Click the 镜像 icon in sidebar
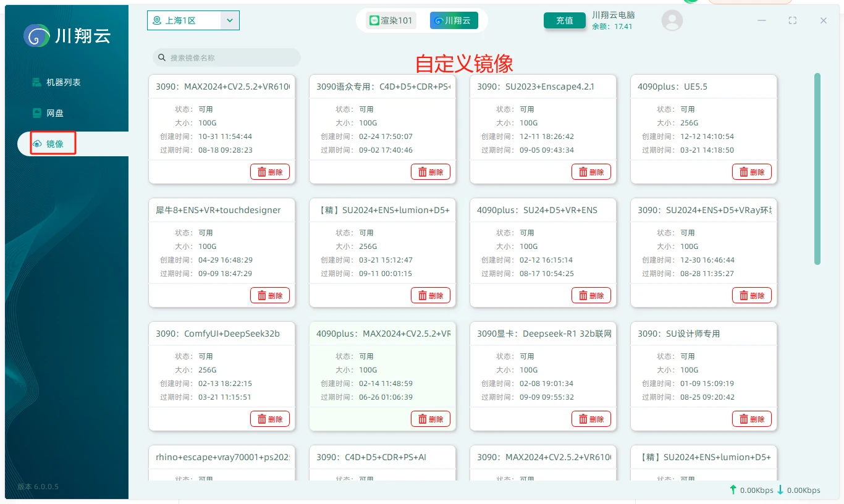This screenshot has width=844, height=504. click(x=37, y=144)
